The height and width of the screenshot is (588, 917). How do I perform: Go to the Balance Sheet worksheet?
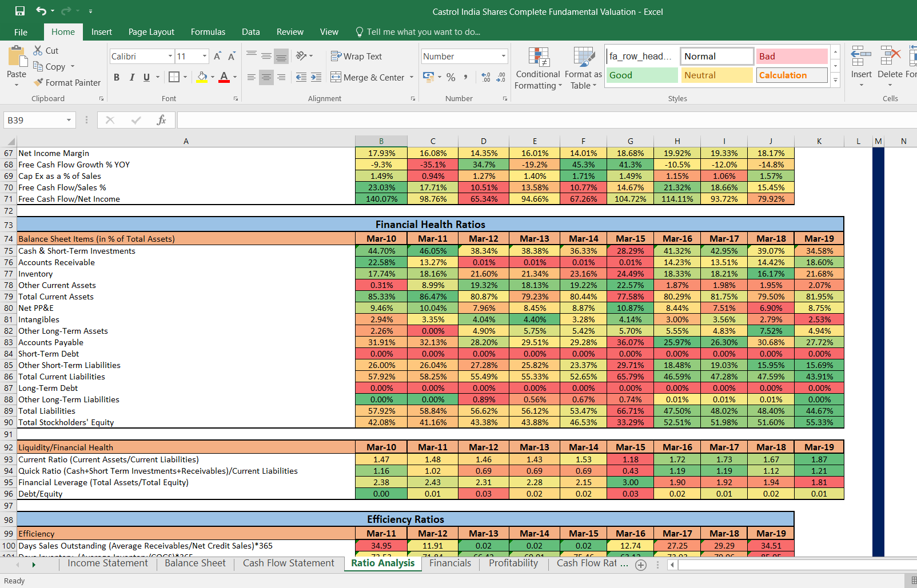click(195, 563)
